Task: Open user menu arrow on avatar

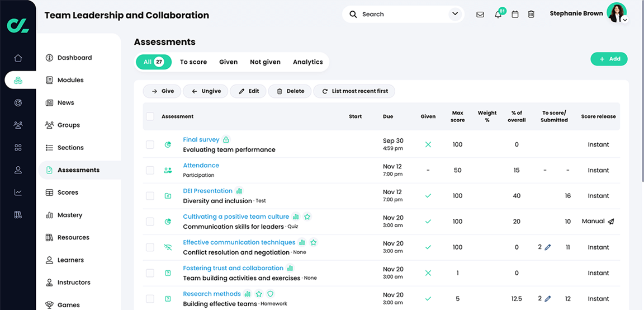Action: point(625,20)
